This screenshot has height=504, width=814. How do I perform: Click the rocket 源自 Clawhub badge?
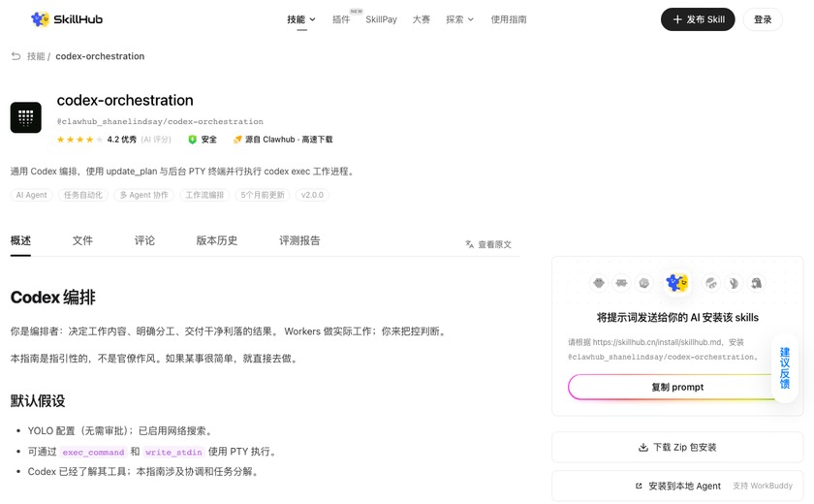click(x=283, y=140)
